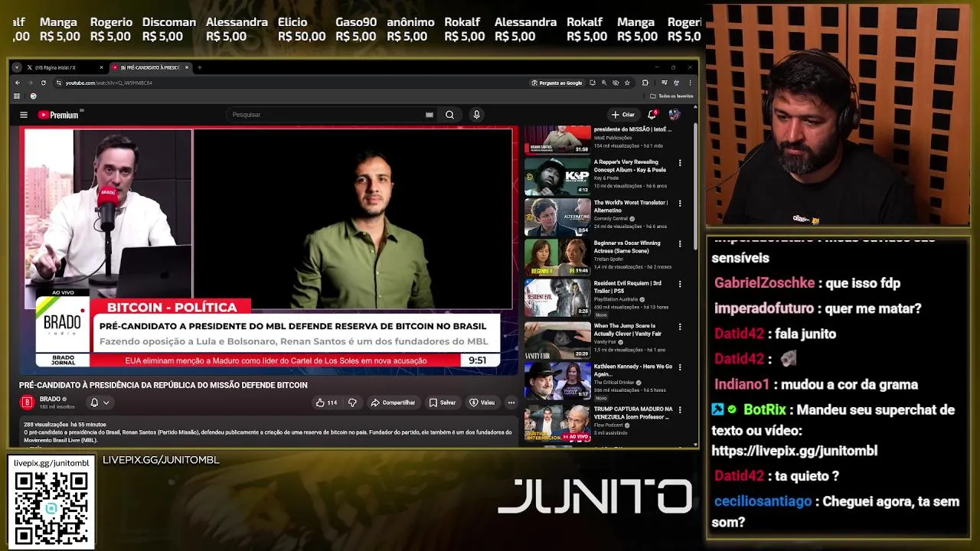Open options menu for A Rapper's Very Revealing video
This screenshot has height=551, width=980.
click(x=680, y=163)
